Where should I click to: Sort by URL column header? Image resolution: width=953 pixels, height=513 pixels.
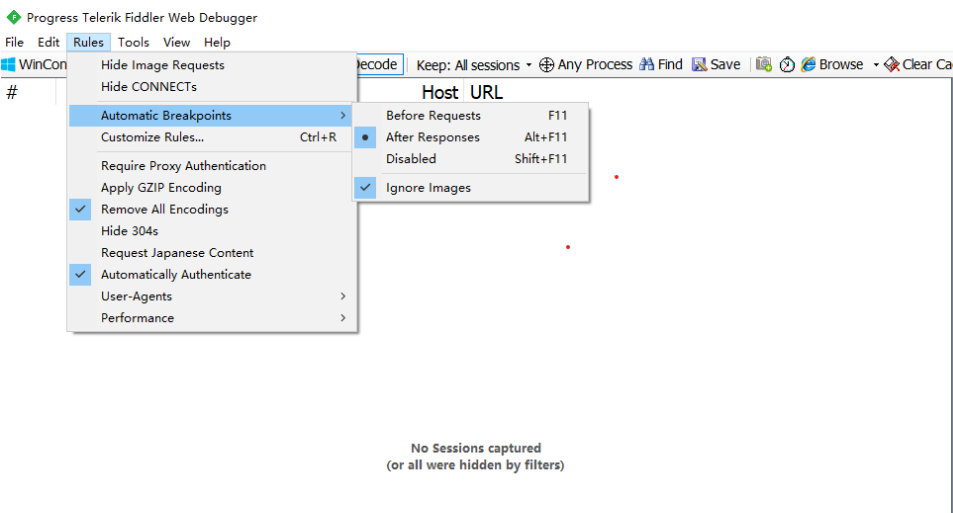[x=486, y=92]
